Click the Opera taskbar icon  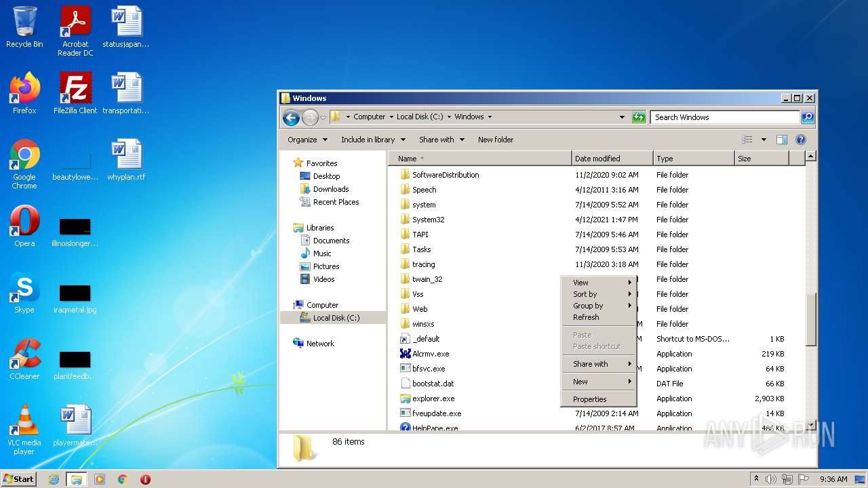[x=145, y=479]
